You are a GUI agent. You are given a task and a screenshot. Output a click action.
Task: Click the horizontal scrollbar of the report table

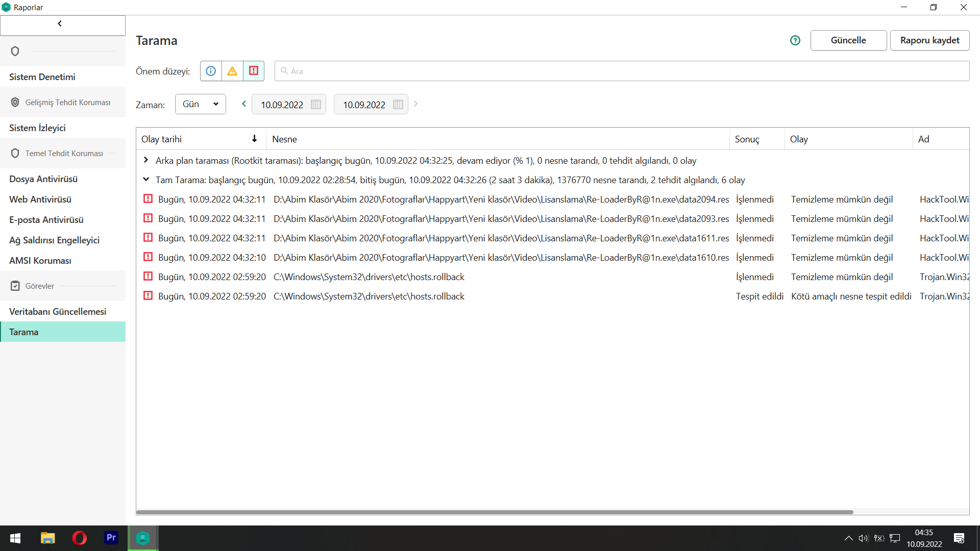click(x=494, y=512)
